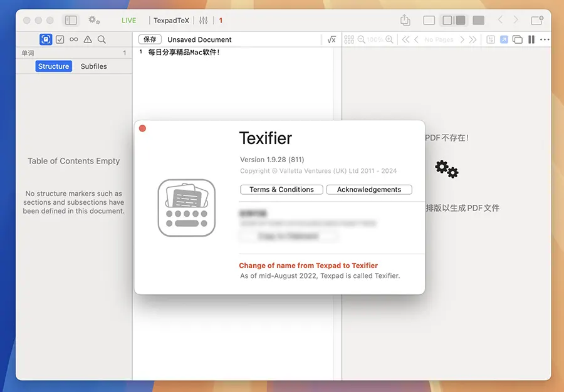
Task: Click the Terms & Conditions button
Action: click(x=281, y=190)
